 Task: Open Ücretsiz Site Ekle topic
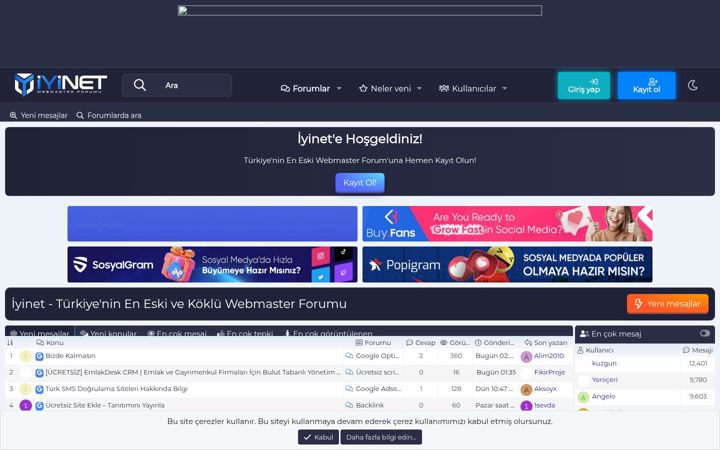coord(105,405)
